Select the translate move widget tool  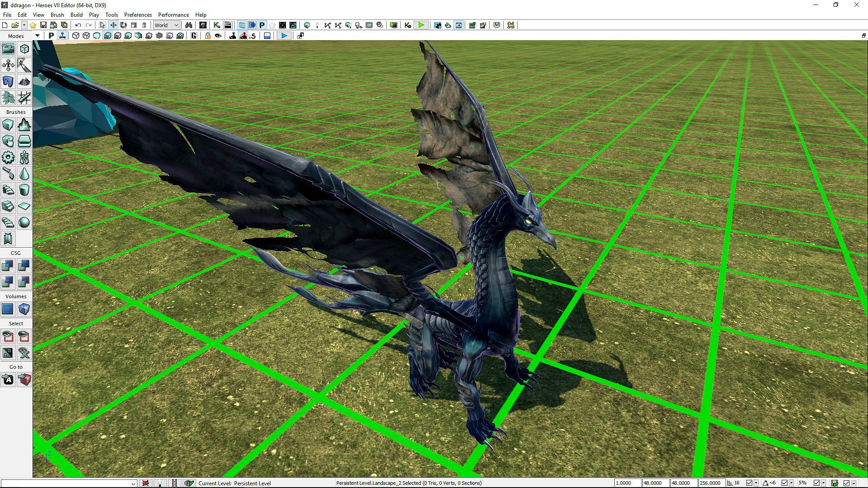point(113,25)
